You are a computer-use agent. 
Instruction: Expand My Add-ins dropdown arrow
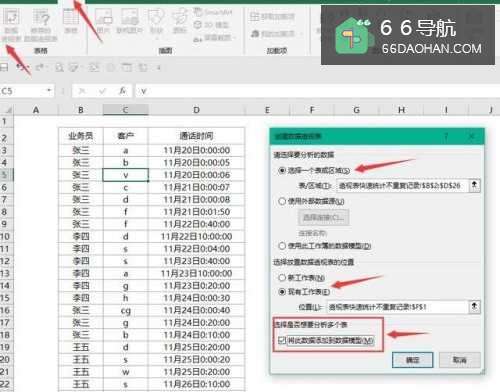pos(301,34)
